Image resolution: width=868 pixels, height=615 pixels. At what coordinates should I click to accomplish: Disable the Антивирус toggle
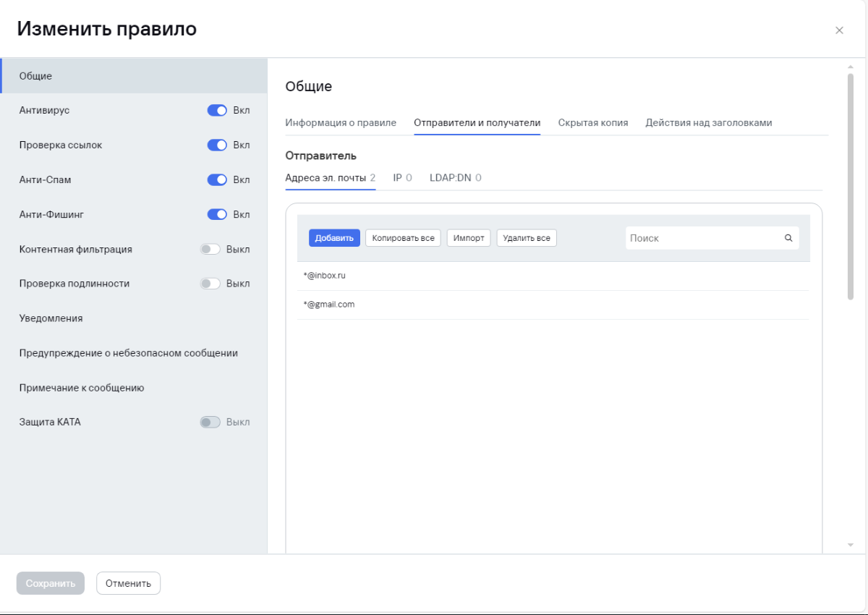point(217,111)
